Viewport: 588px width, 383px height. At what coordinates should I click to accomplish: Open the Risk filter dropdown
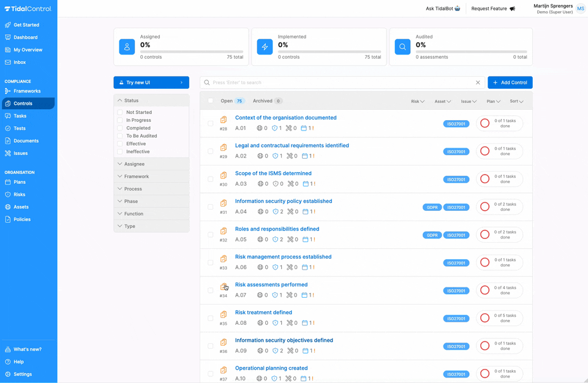tap(418, 102)
